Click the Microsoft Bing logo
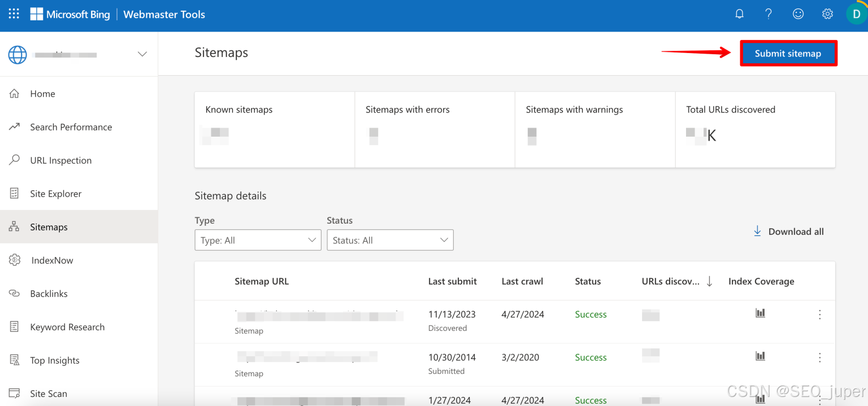Viewport: 868px width, 406px height. coord(70,15)
